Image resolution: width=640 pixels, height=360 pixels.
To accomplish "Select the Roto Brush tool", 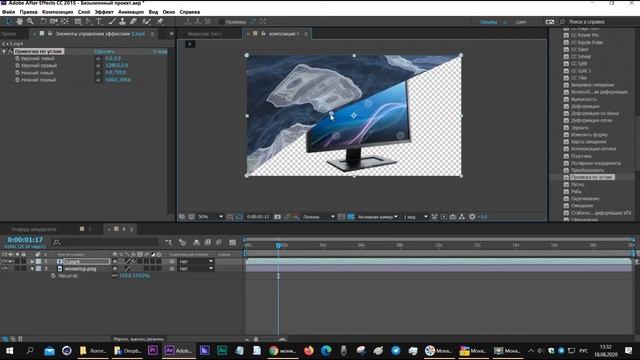I will pos(147,21).
